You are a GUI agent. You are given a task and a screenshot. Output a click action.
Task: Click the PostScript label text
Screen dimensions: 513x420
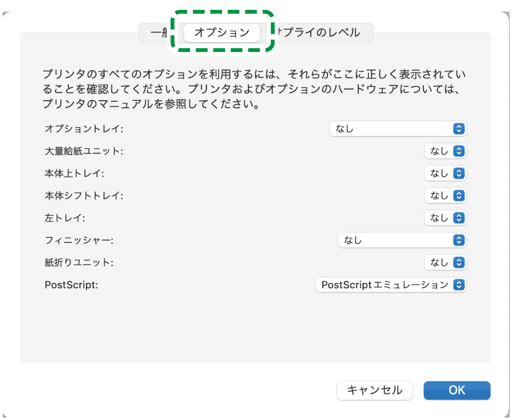tap(71, 285)
